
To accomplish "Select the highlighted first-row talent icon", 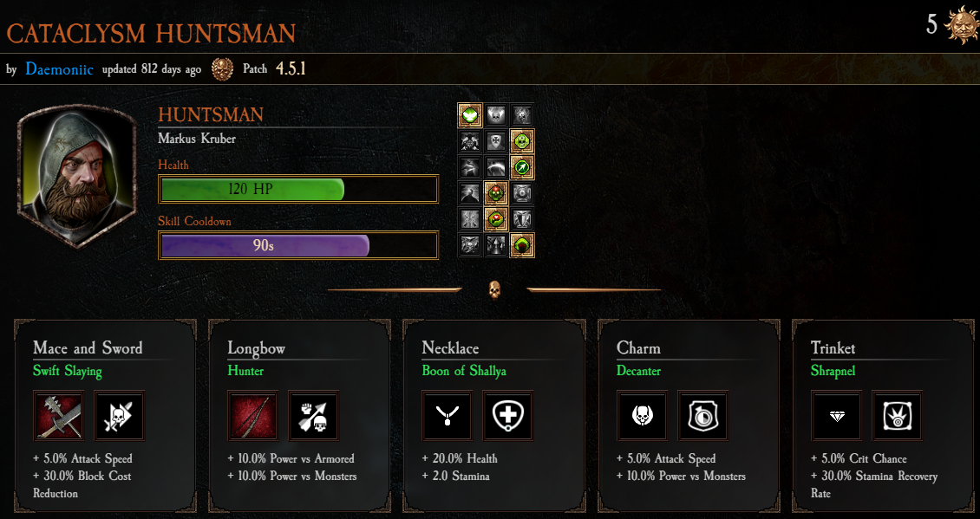I will (470, 115).
